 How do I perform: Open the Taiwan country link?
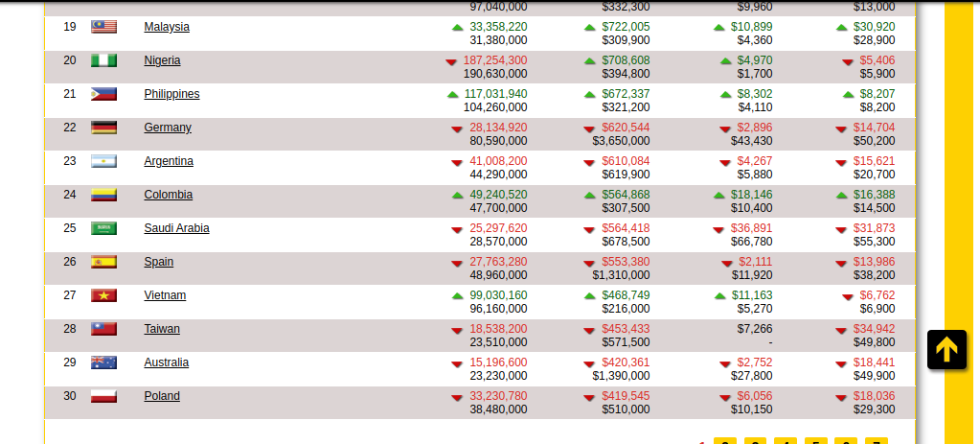click(x=162, y=328)
